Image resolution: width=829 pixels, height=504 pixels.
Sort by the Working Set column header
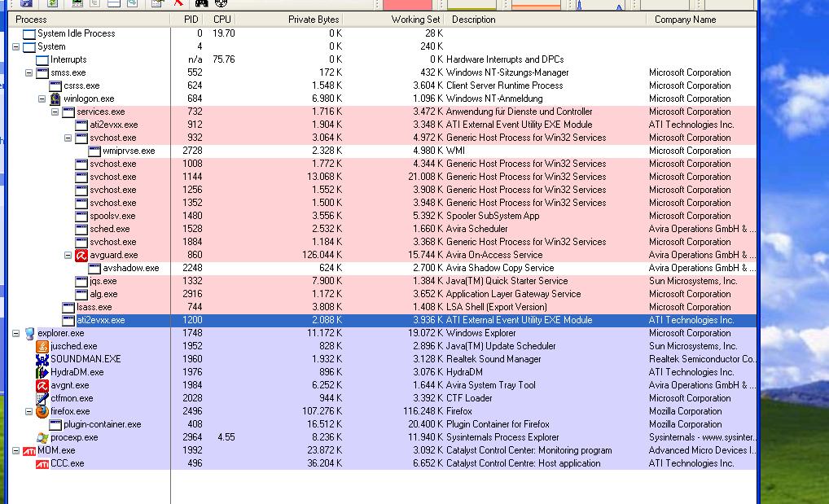tap(393, 20)
